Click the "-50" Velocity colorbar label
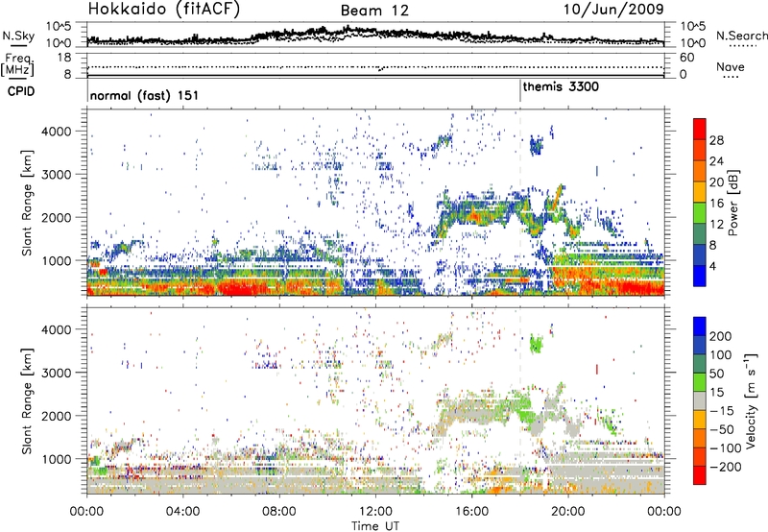The image size is (768, 532). pyautogui.click(x=723, y=429)
